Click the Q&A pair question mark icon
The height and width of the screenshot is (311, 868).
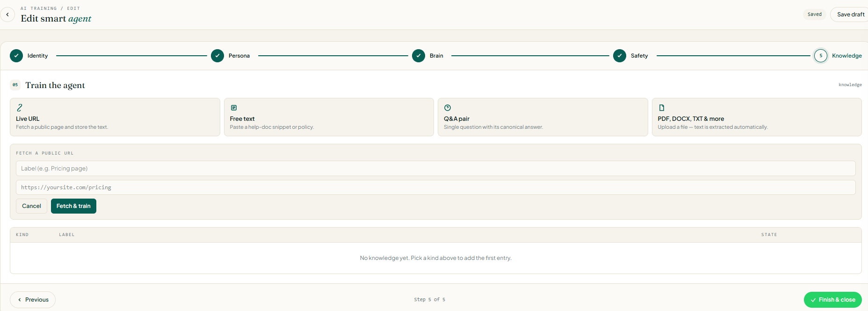(x=448, y=108)
